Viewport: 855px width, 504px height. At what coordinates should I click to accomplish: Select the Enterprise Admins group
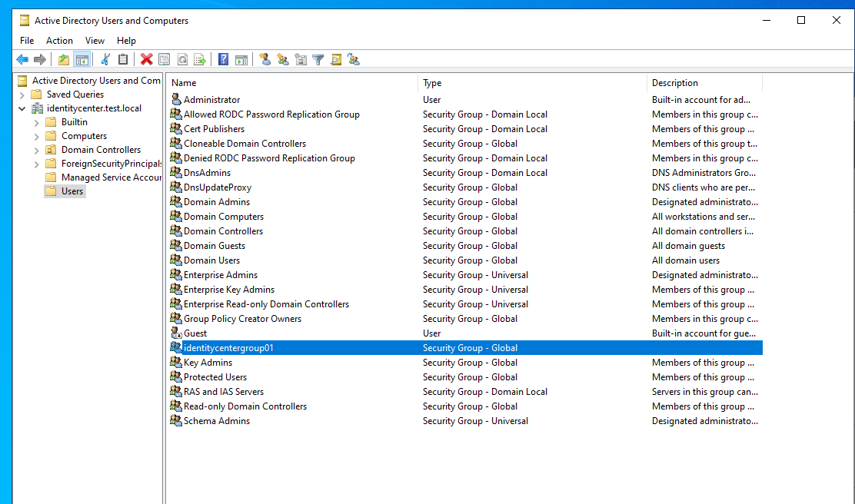coord(221,274)
